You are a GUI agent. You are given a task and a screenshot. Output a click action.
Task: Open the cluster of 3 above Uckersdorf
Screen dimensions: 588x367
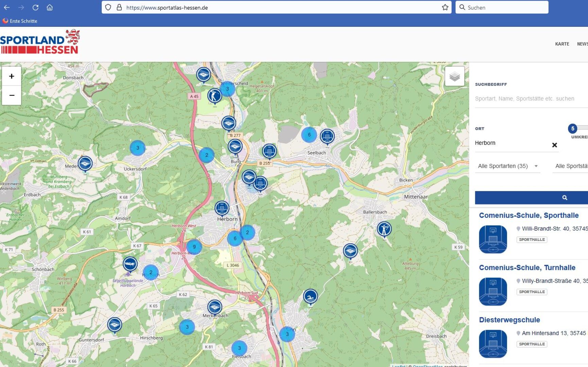[x=138, y=148]
